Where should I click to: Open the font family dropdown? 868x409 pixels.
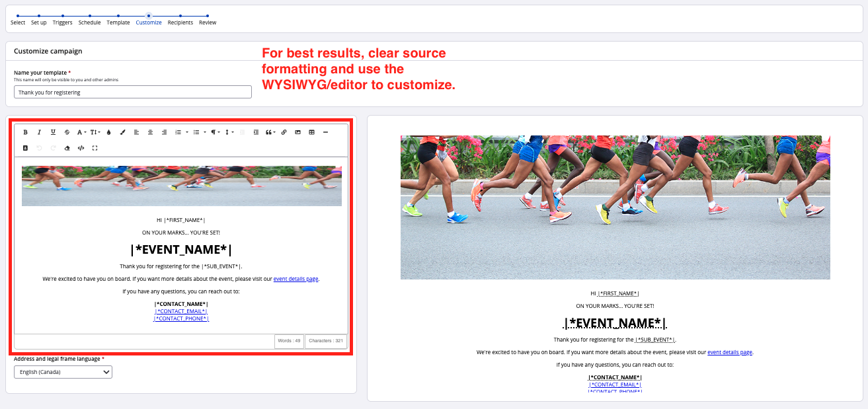[81, 132]
